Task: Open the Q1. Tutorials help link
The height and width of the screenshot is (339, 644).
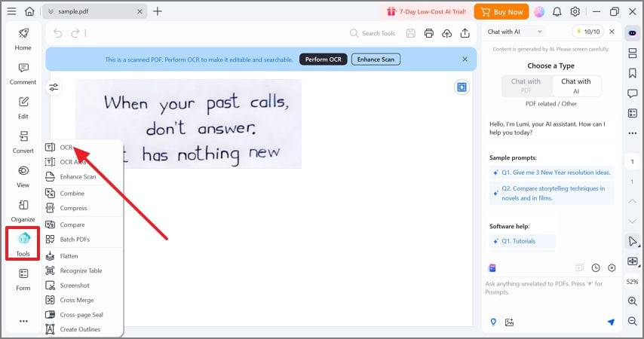Action: coord(523,241)
